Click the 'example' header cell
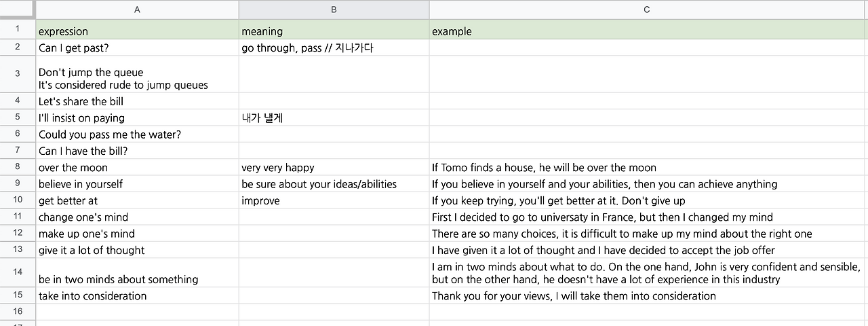Screen dimensions: 868x326 [x=648, y=31]
